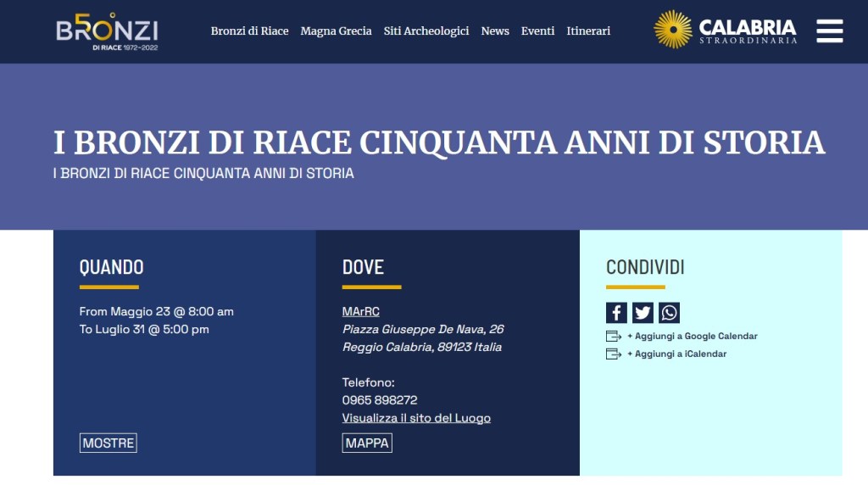
Task: Share the event on Facebook
Action: pyautogui.click(x=616, y=313)
